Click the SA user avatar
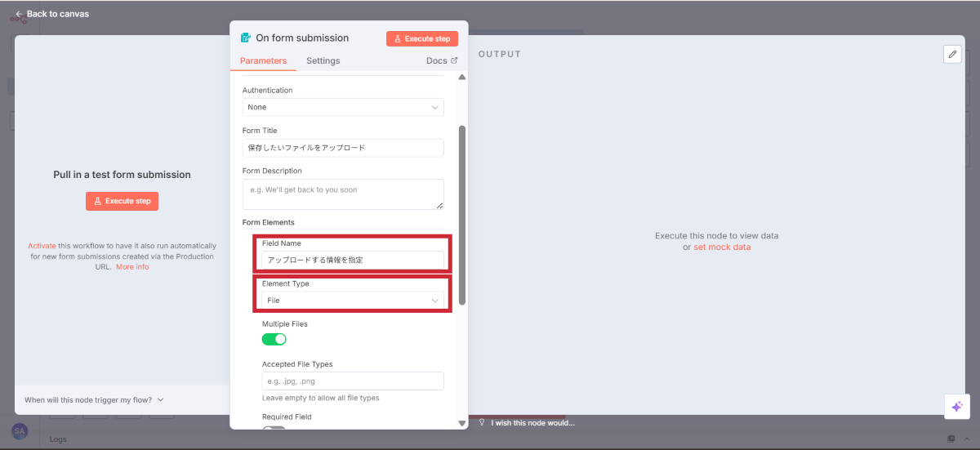The width and height of the screenshot is (980, 450). (x=20, y=430)
